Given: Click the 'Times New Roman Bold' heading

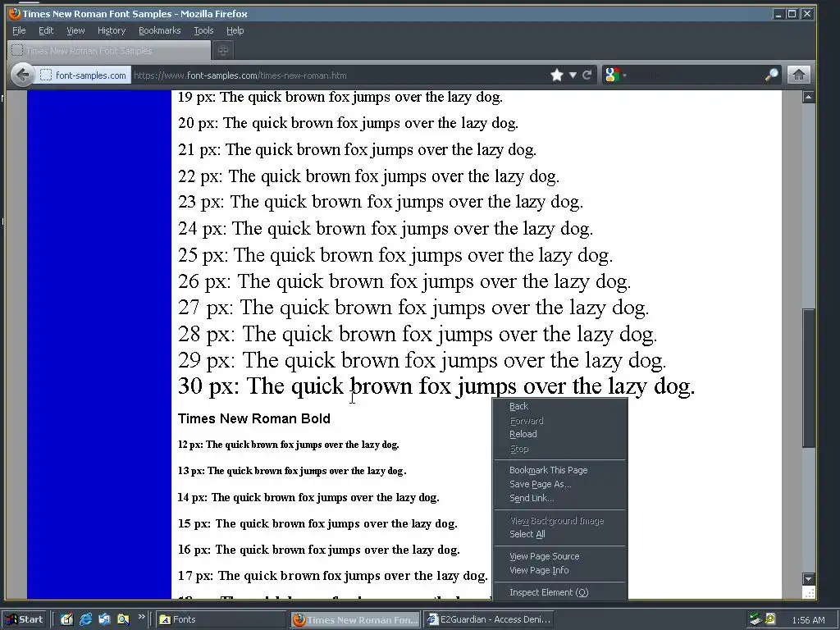Looking at the screenshot, I should (x=254, y=418).
